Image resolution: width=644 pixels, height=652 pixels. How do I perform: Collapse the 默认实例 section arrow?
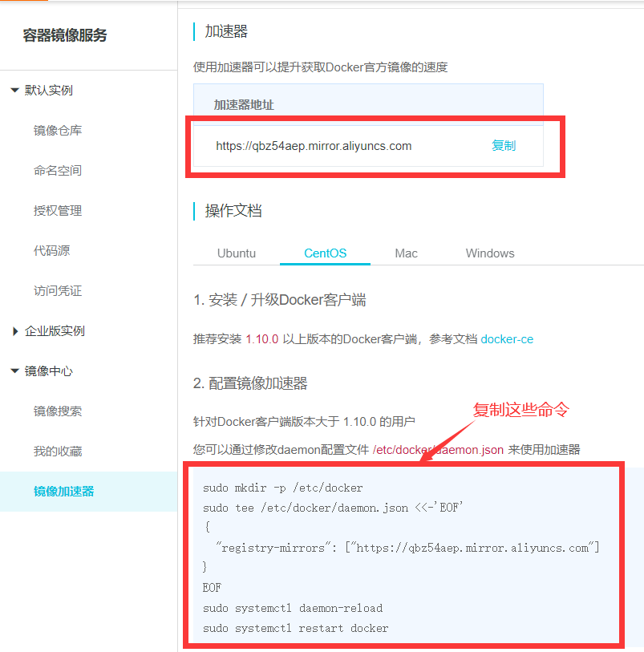[14, 91]
